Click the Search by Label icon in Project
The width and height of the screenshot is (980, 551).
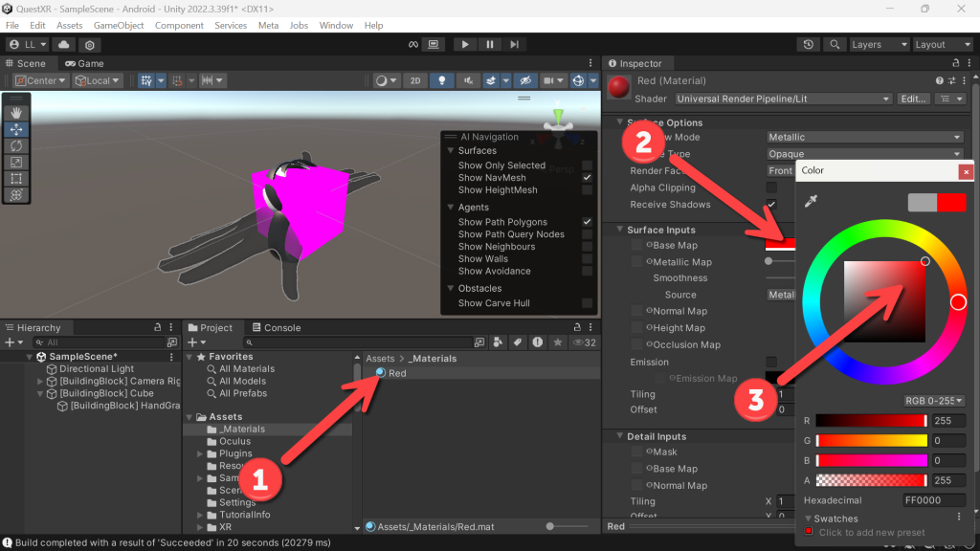(x=518, y=342)
